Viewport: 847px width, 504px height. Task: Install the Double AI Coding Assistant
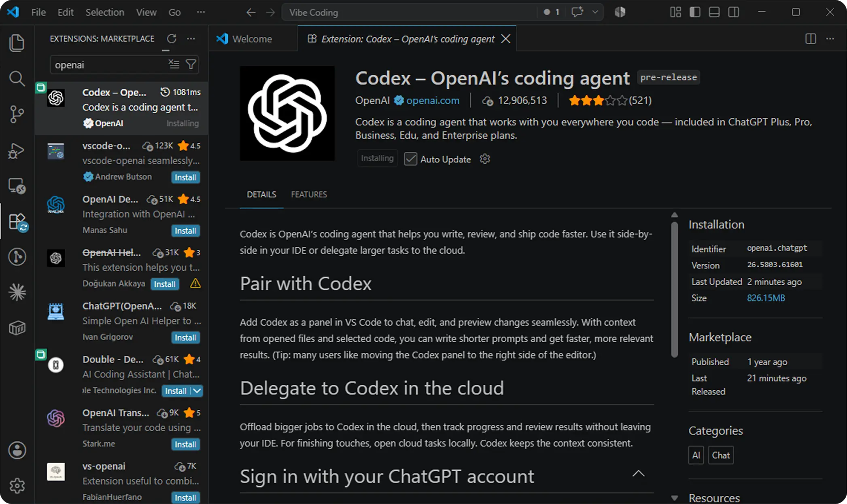tap(176, 391)
